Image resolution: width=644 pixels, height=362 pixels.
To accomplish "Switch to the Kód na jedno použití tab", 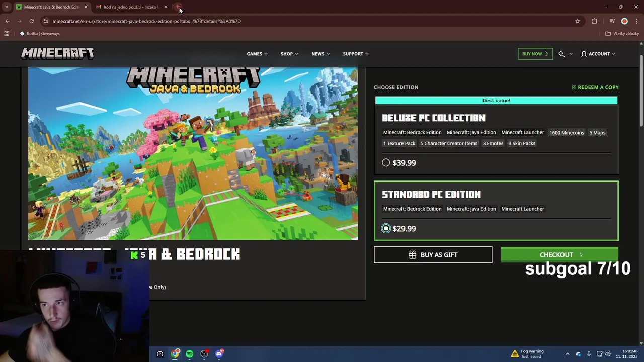I will point(131,7).
